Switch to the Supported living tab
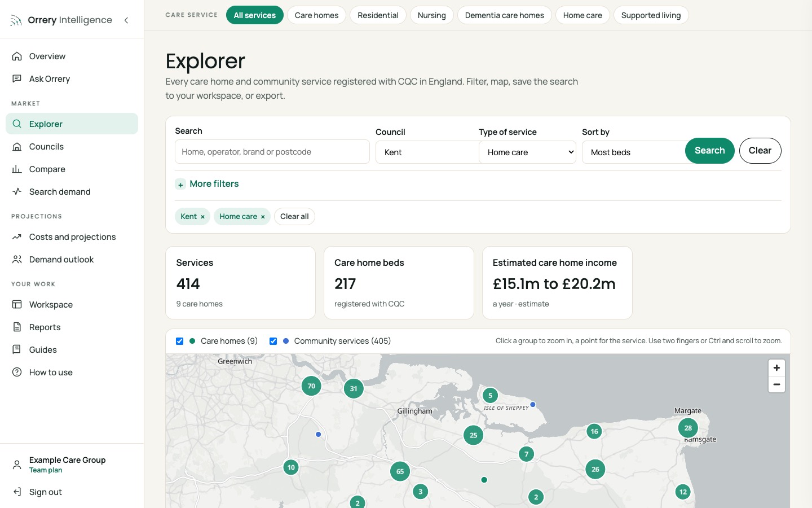Screen dimensions: 812x508 (651, 15)
